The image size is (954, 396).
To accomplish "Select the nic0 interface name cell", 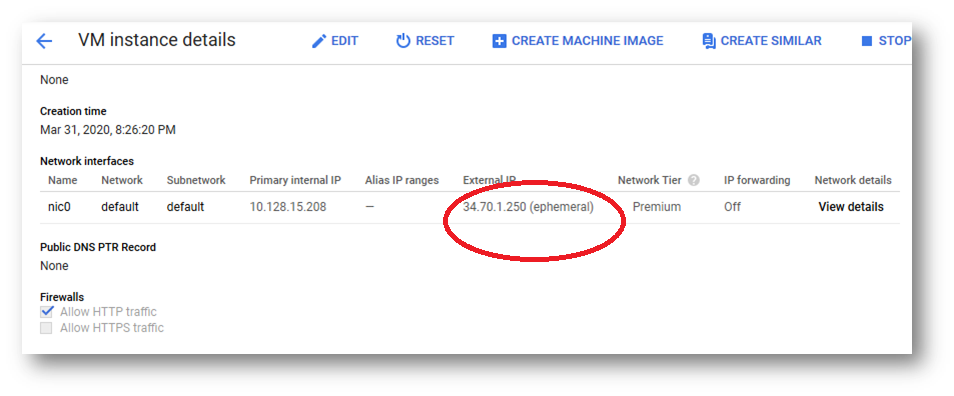I will click(60, 207).
